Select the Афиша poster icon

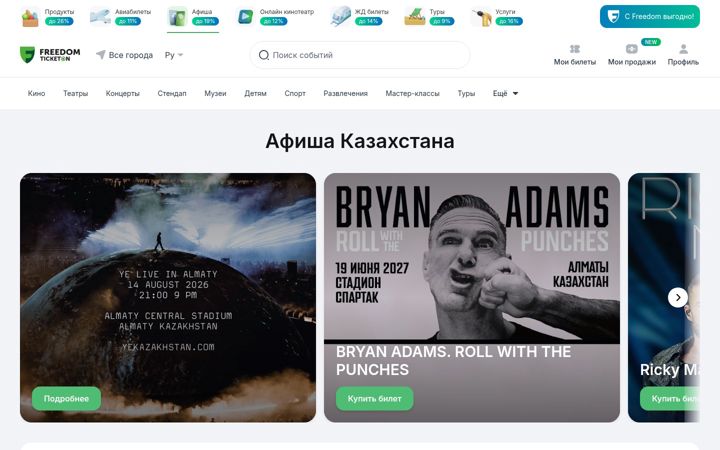pyautogui.click(x=177, y=17)
